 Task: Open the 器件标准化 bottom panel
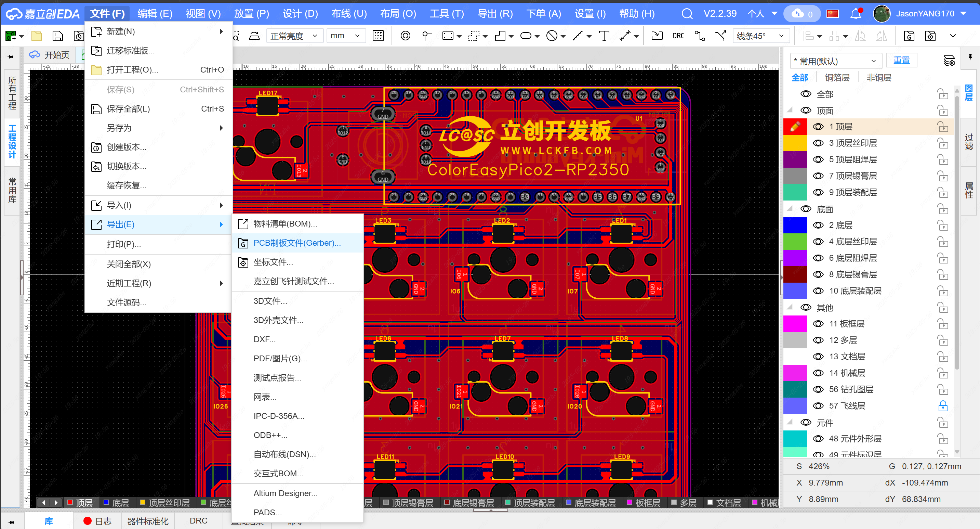(148, 521)
